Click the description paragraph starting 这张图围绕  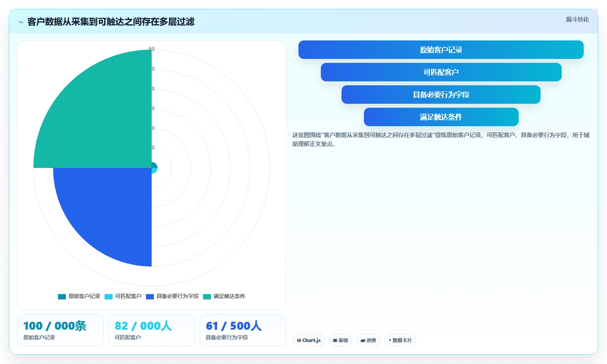tap(441, 139)
